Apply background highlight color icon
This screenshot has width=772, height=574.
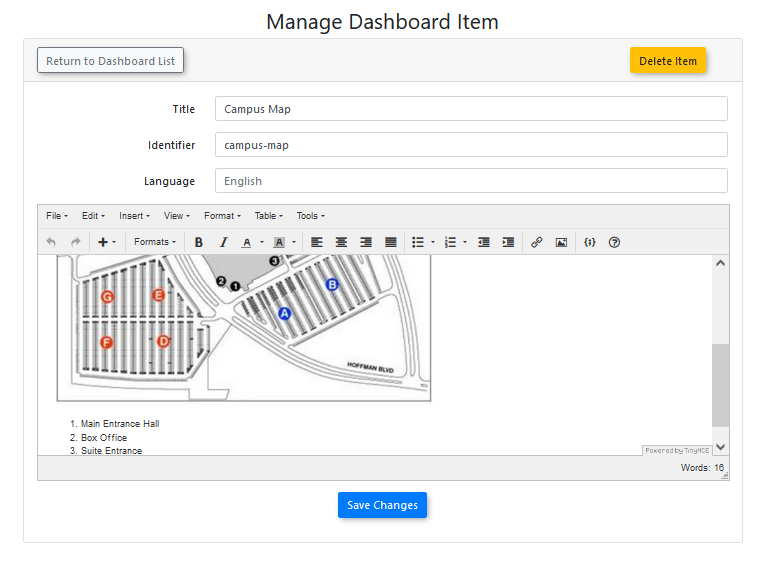point(279,242)
